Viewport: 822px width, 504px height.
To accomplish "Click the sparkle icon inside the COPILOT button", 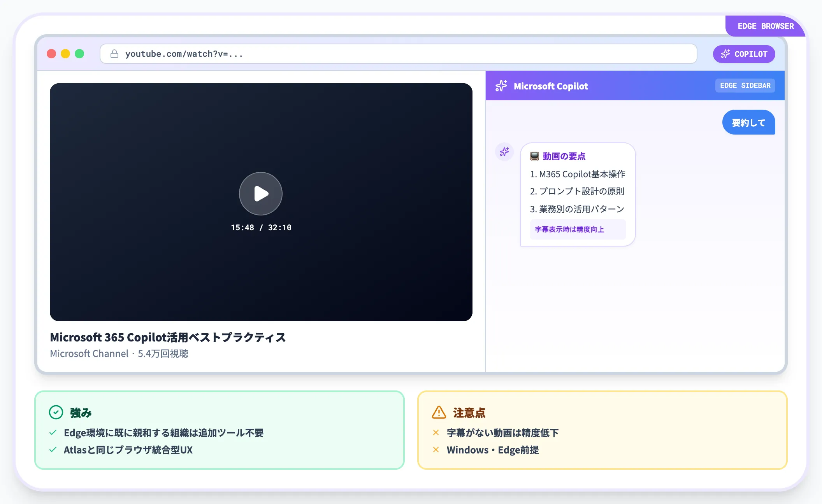I will (x=725, y=54).
